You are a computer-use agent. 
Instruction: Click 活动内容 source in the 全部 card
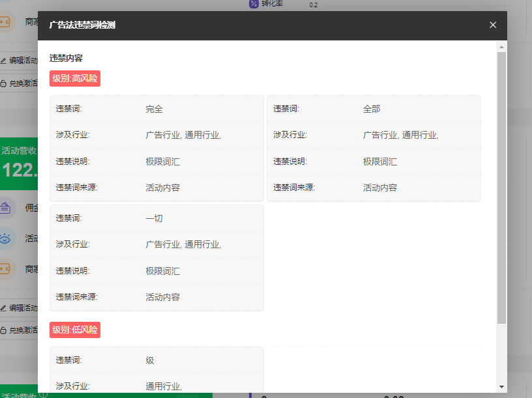pyautogui.click(x=380, y=188)
